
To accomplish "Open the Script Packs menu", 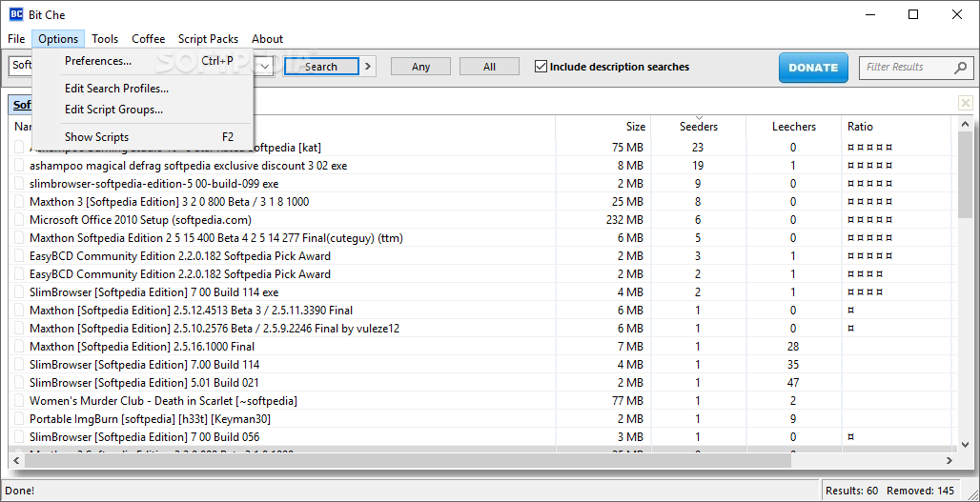I will [208, 39].
